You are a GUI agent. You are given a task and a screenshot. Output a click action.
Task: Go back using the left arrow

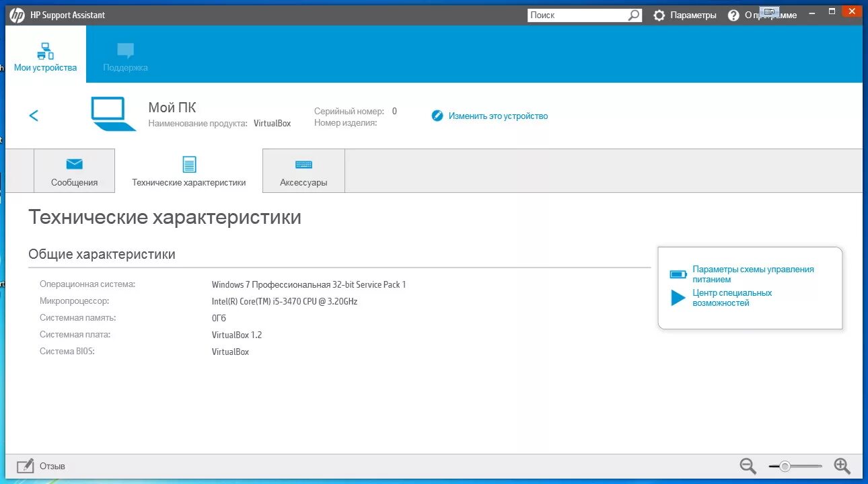coord(34,116)
